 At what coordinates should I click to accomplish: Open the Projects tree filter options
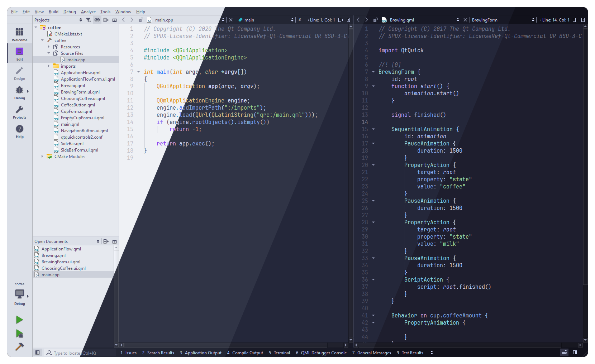(89, 20)
